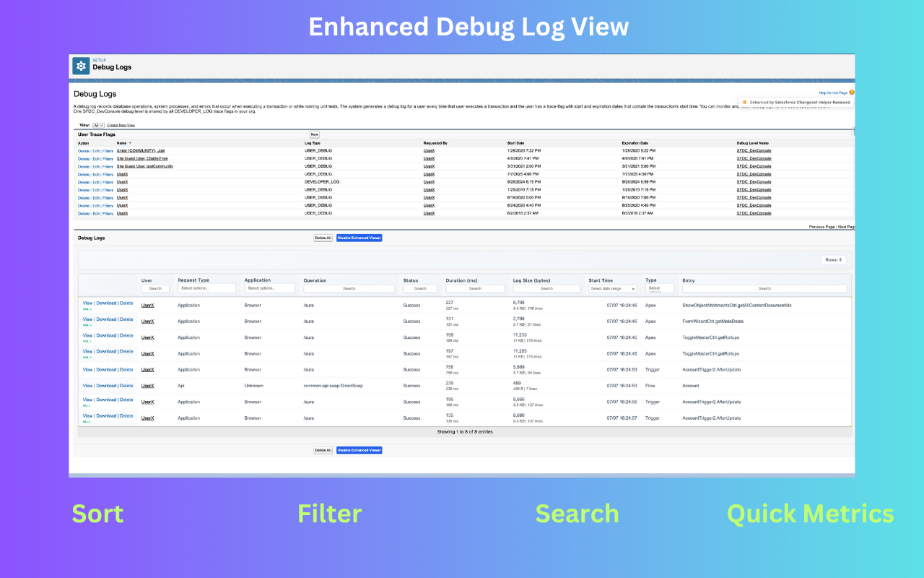Viewport: 924px width, 578px height.
Task: View the ShowObjectAttachmentsCtrl log
Action: (x=87, y=303)
